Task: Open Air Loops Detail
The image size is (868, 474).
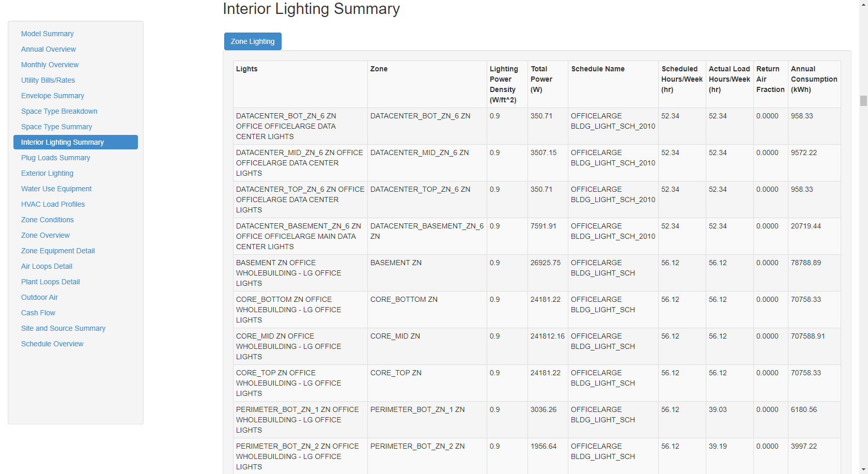Action: tap(46, 266)
